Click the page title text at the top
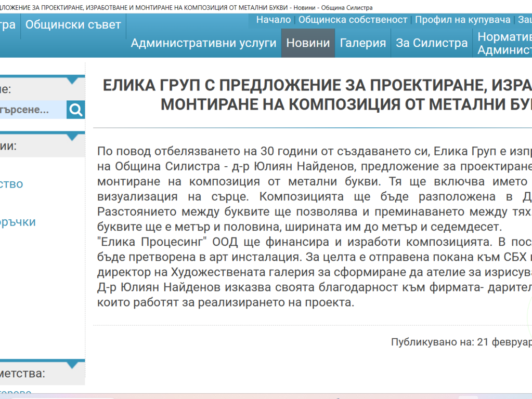 (x=186, y=7)
